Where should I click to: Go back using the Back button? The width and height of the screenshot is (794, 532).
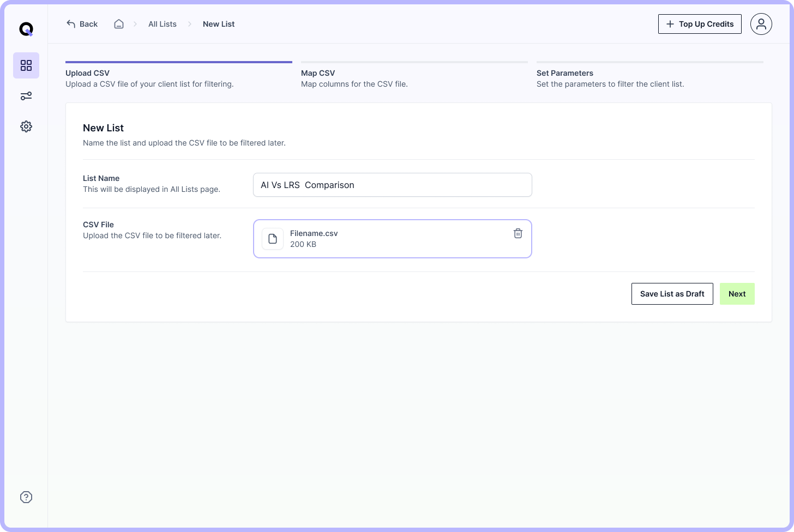click(x=82, y=24)
